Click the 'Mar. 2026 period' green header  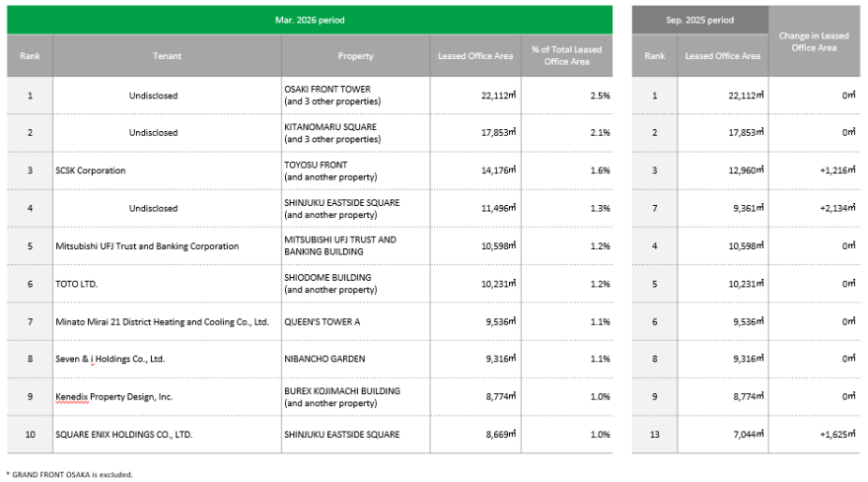(310, 20)
